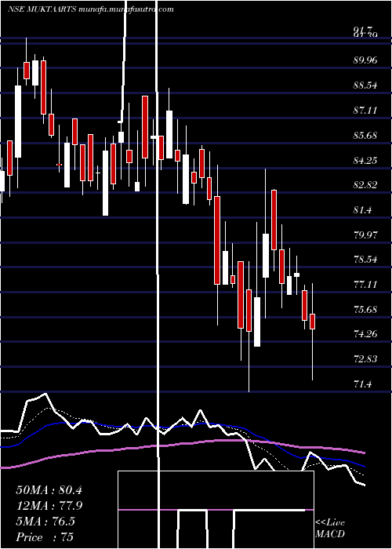Click the 89.96 price axis label
Screen dimensions: 392x549
[365, 60]
